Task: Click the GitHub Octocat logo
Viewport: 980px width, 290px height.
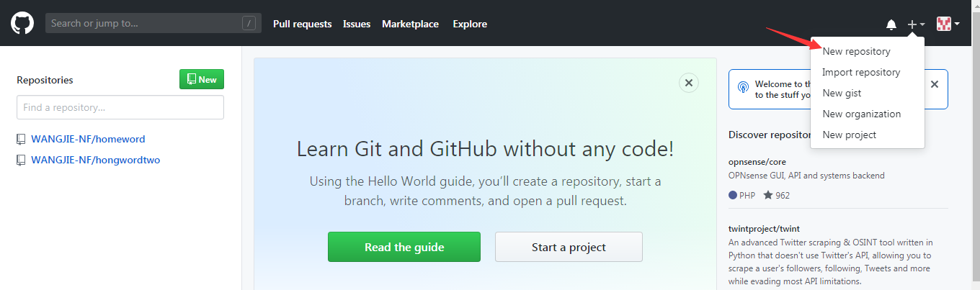Action: pos(22,23)
